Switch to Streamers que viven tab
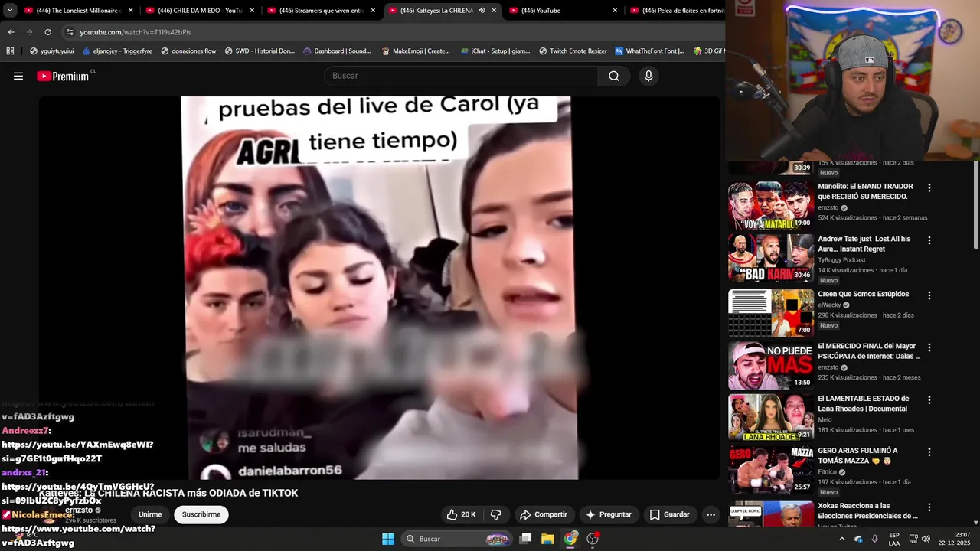 point(321,11)
